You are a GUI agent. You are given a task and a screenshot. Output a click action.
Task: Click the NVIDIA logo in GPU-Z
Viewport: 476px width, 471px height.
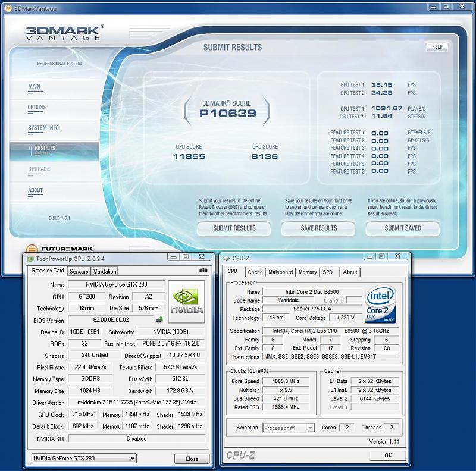(187, 302)
